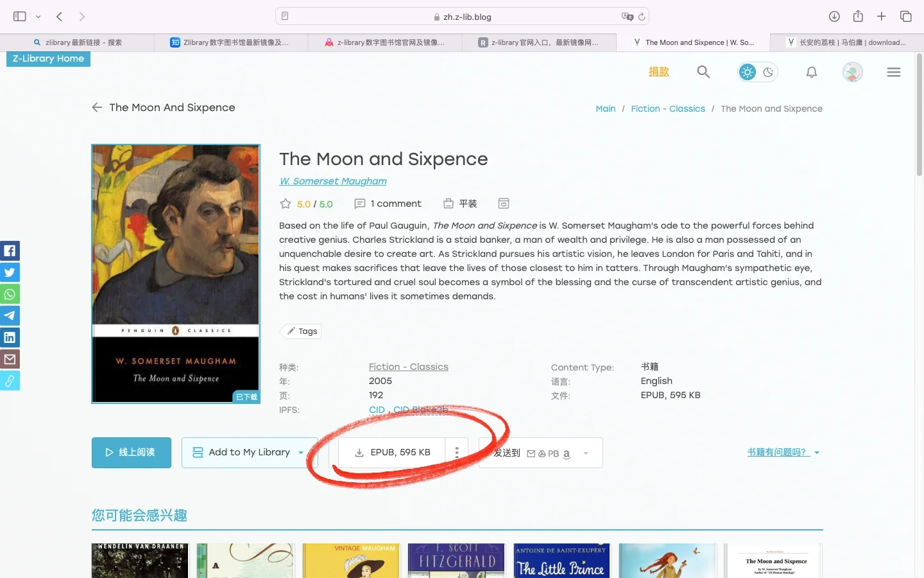Select The Moon and Sixpence browser tab

693,42
